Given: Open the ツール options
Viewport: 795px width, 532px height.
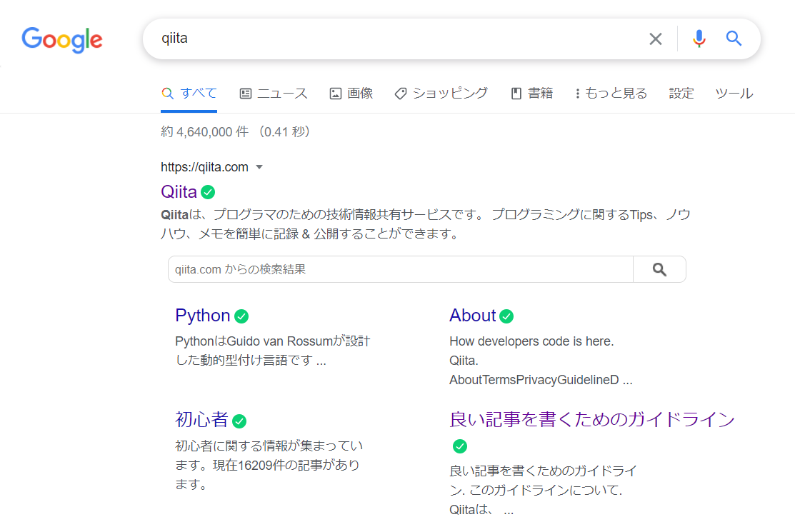Looking at the screenshot, I should (x=734, y=94).
